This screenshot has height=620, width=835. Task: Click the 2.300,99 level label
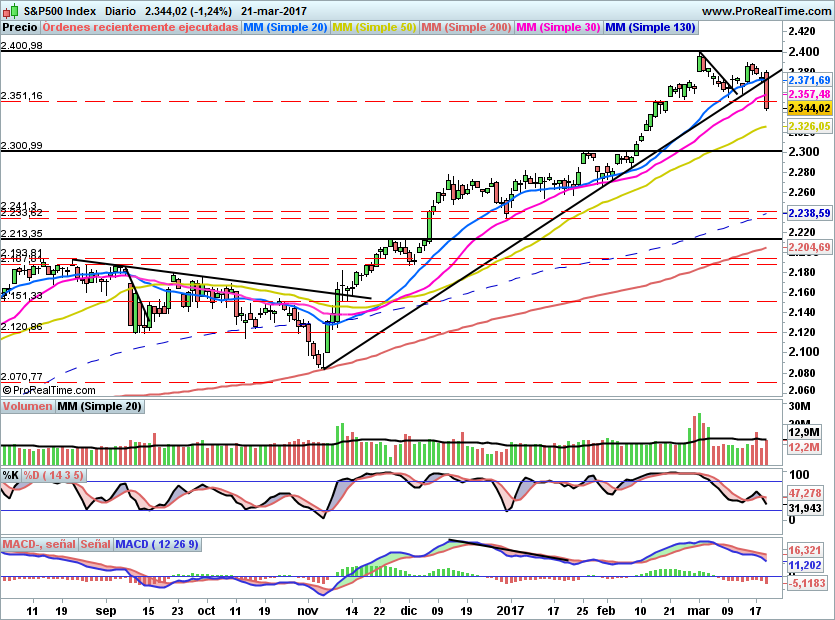[x=22, y=145]
